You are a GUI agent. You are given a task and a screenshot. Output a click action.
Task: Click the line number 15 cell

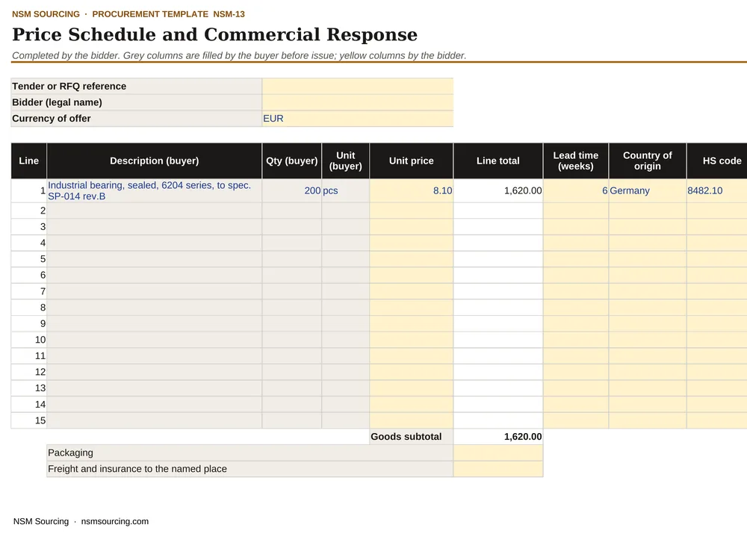click(28, 420)
